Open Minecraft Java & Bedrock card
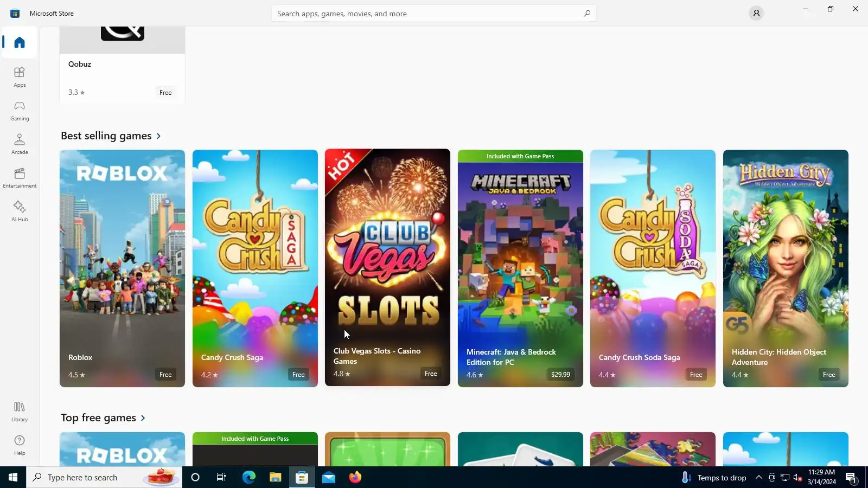The height and width of the screenshot is (488, 868). point(520,268)
